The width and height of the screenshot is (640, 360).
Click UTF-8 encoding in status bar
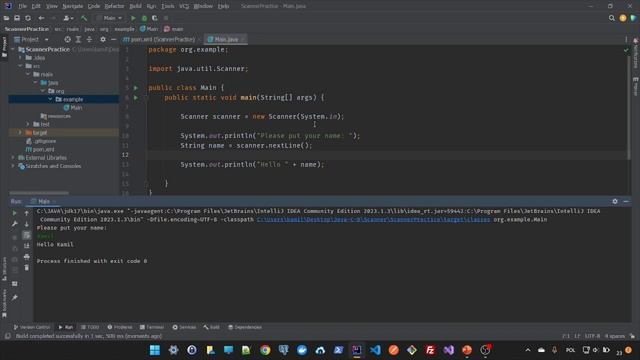pos(592,336)
